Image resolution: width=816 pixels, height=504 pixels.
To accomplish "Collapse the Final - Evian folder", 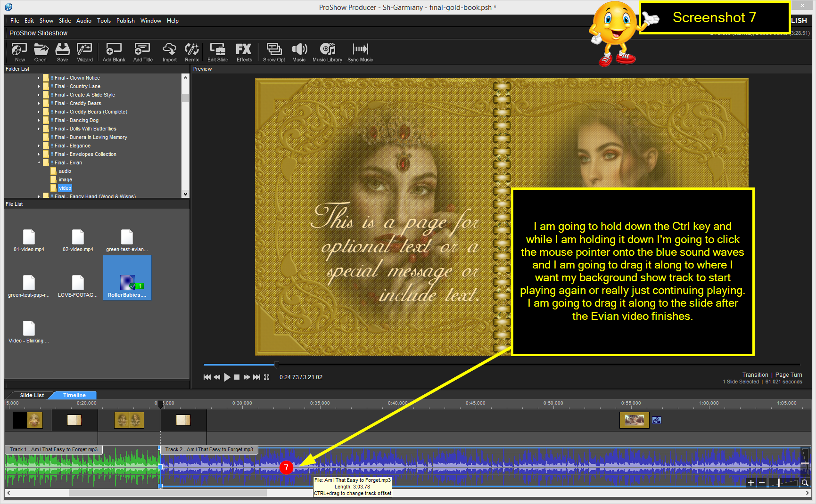I will [x=39, y=163].
